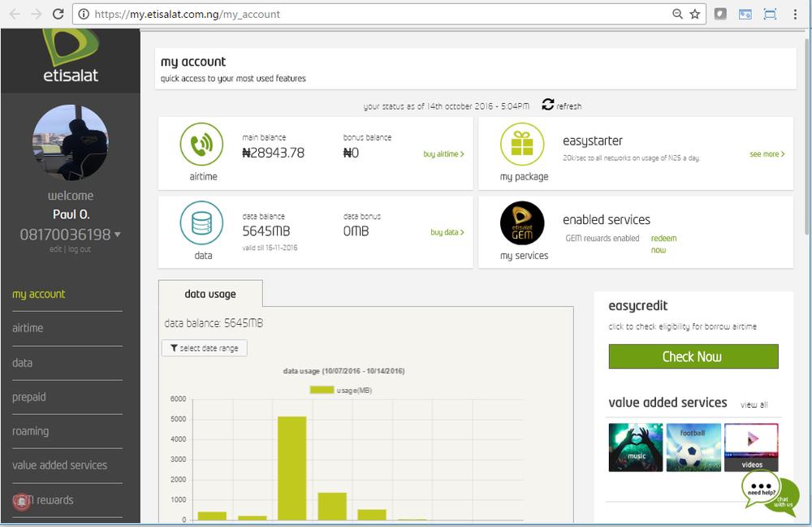The width and height of the screenshot is (812, 527).
Task: Reload the page with the refresh icon
Action: coord(58,14)
